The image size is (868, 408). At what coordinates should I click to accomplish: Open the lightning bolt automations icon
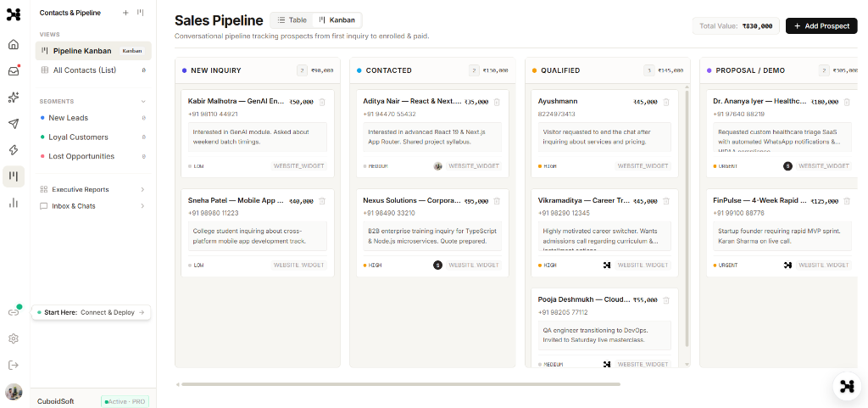click(x=14, y=150)
